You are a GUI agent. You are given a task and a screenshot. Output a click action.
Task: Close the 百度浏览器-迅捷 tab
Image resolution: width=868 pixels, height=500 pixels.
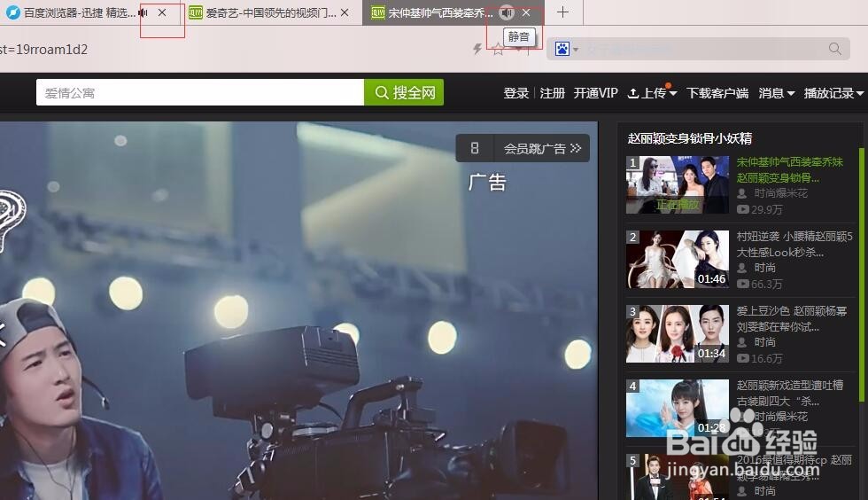(x=162, y=12)
